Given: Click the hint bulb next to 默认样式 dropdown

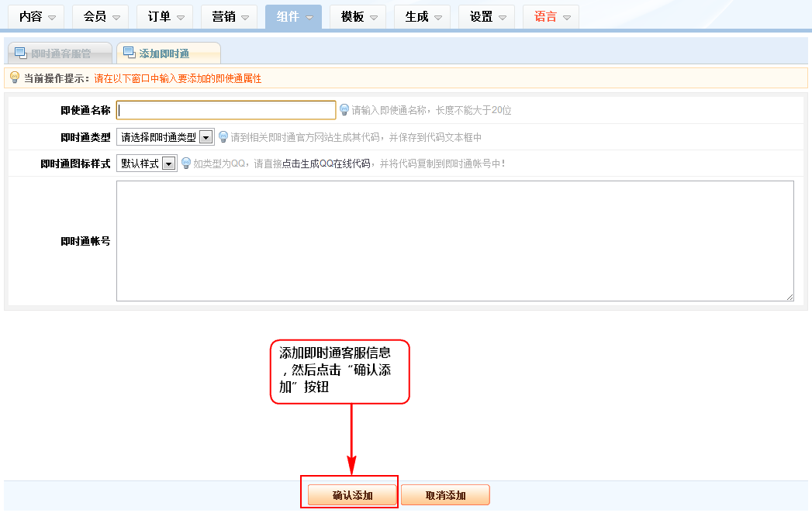Looking at the screenshot, I should (x=186, y=164).
